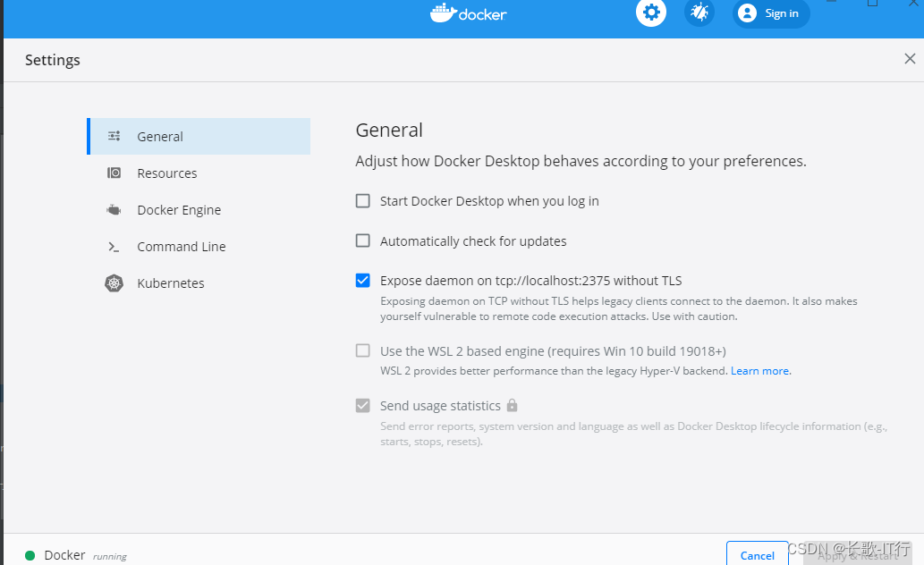Click the General sliders icon in sidebar
This screenshot has height=565, width=924.
pyautogui.click(x=114, y=136)
